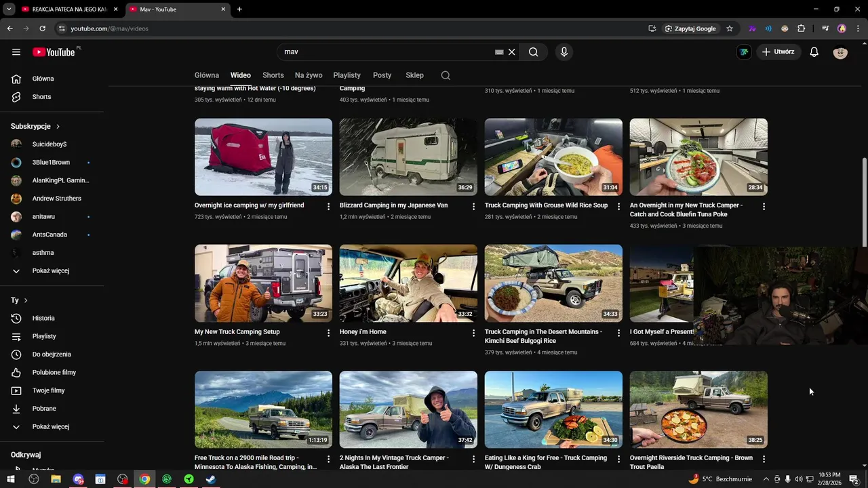This screenshot has height=488, width=868.
Task: Go back to the previous page
Action: coord(9,28)
